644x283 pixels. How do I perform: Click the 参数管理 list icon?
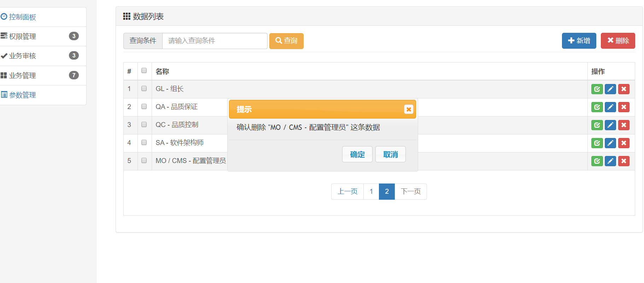pyautogui.click(x=4, y=95)
